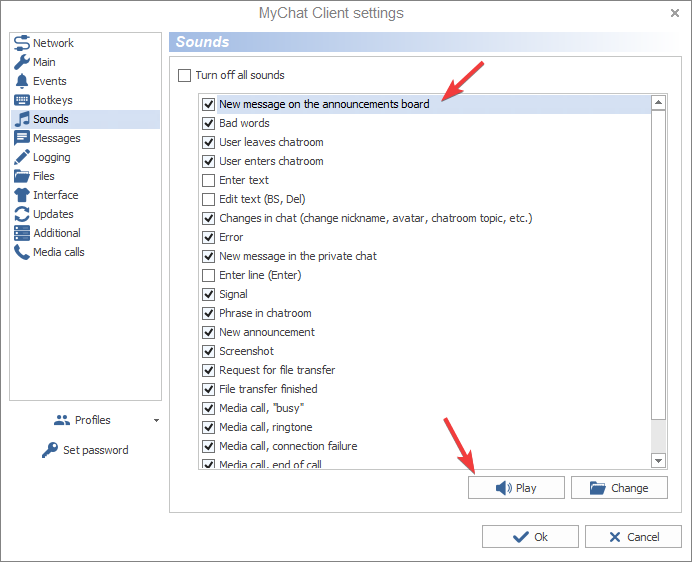Open the Additional settings section

86,233
